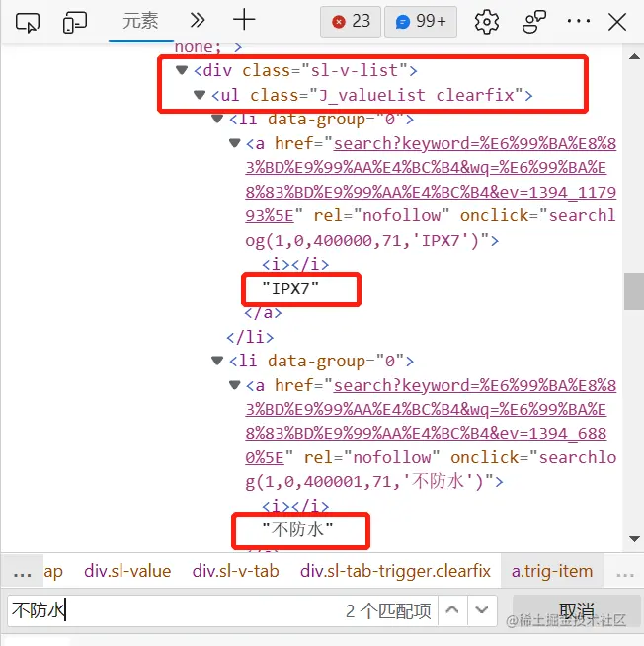
Task: Show more tabs with double chevron
Action: pyautogui.click(x=198, y=20)
